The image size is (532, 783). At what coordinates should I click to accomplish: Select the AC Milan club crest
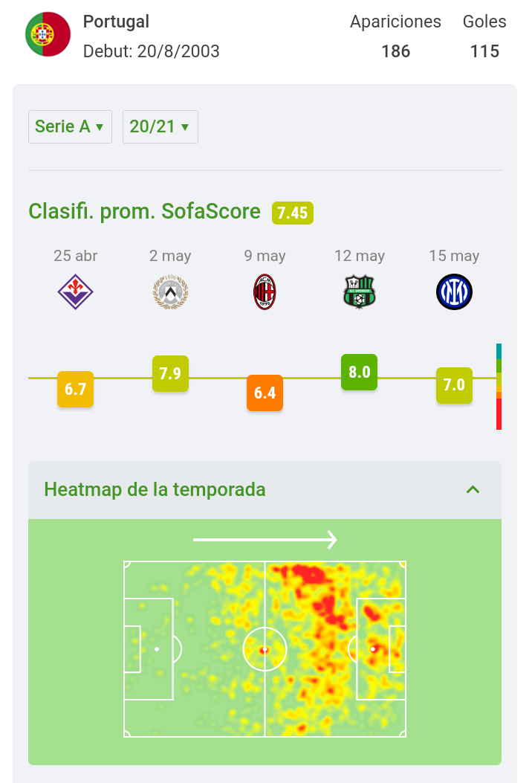coord(265,291)
